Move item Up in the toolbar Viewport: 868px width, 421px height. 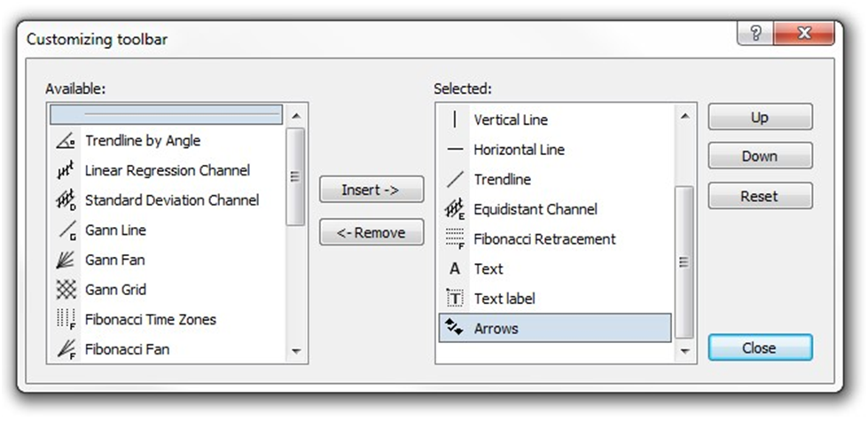click(x=759, y=118)
